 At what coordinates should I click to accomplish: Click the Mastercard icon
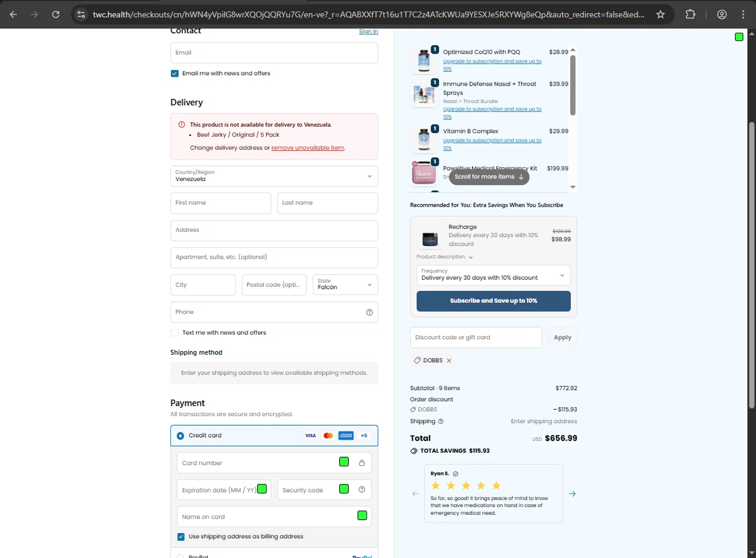pyautogui.click(x=328, y=436)
